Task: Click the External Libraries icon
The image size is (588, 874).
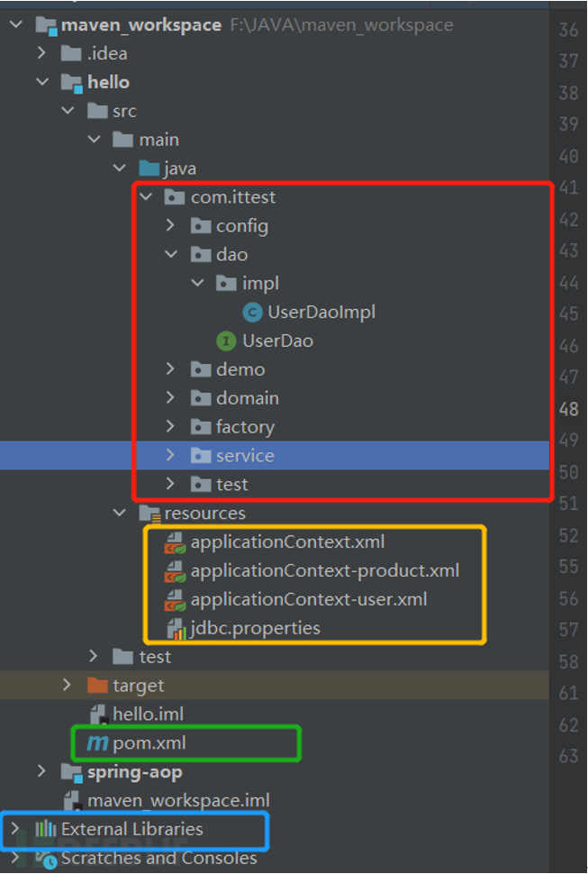Action: (x=45, y=829)
